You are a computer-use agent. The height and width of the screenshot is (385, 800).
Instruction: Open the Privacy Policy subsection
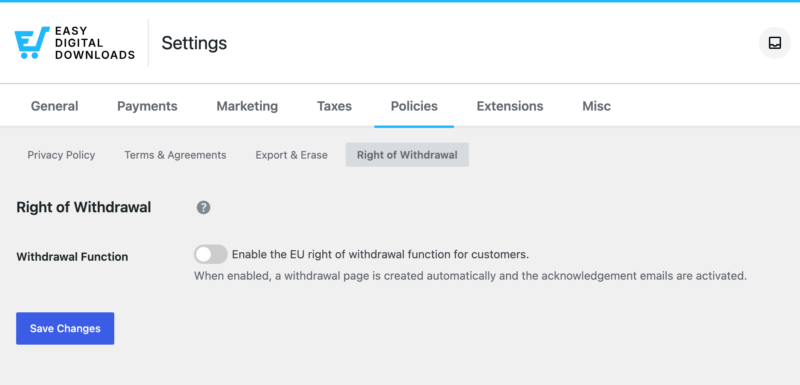click(61, 155)
